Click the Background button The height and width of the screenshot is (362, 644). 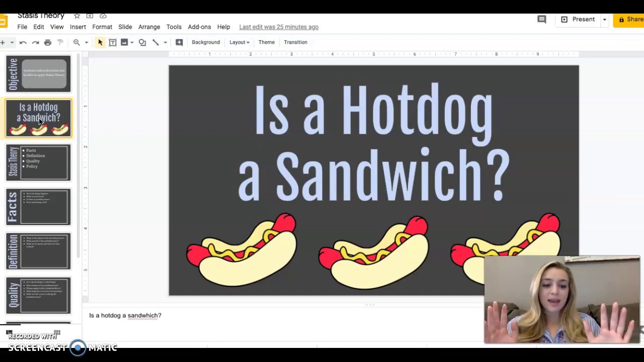tap(206, 42)
